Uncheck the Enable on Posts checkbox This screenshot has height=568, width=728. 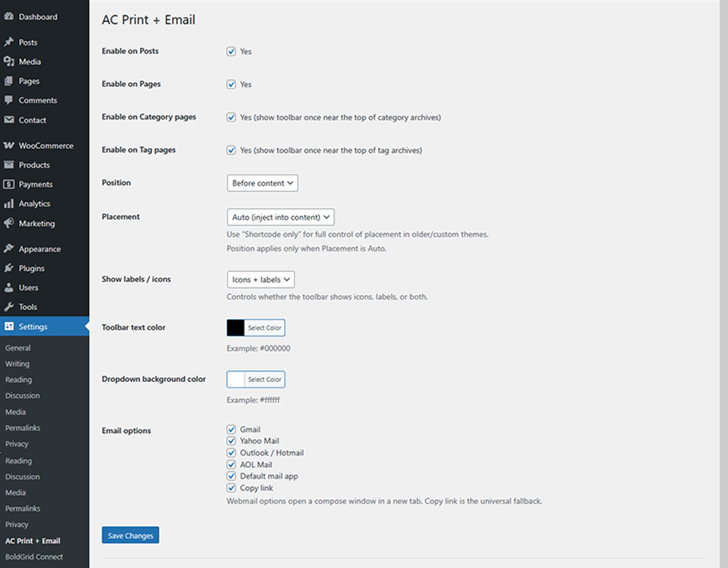pos(231,52)
